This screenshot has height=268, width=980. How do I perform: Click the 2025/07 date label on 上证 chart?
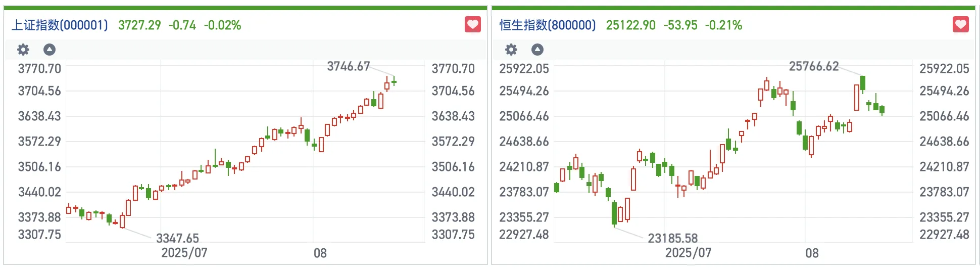coord(184,252)
